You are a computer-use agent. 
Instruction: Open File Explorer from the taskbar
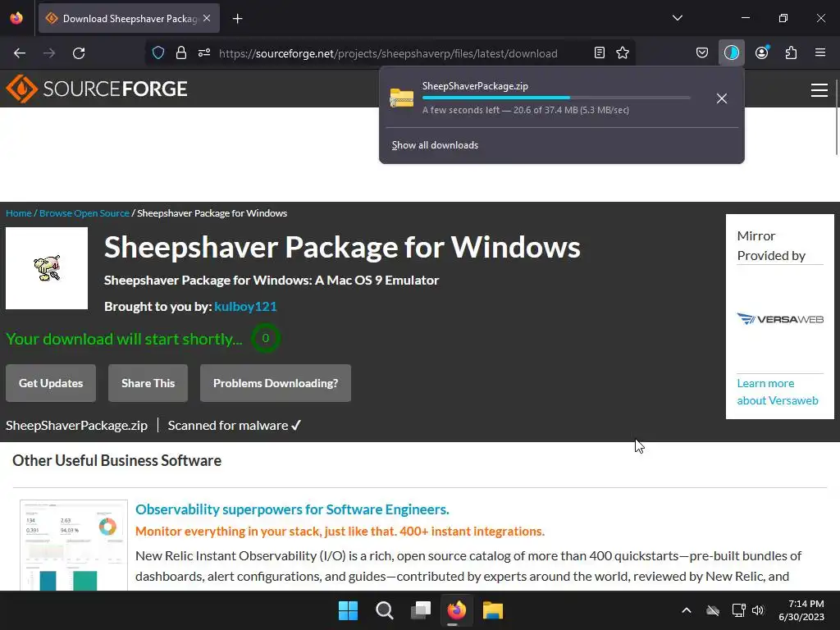tap(493, 610)
